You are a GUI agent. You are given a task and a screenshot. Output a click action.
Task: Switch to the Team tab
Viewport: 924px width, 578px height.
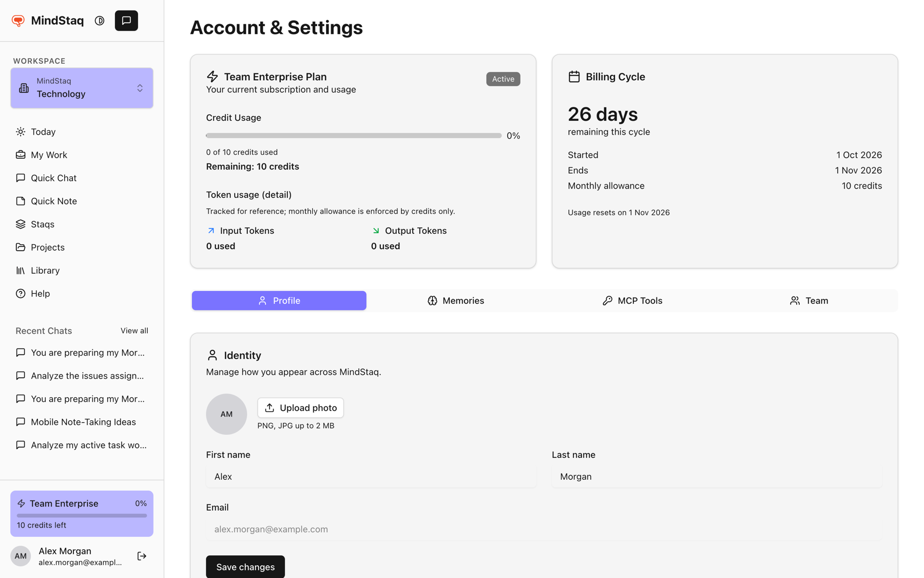[x=809, y=301]
